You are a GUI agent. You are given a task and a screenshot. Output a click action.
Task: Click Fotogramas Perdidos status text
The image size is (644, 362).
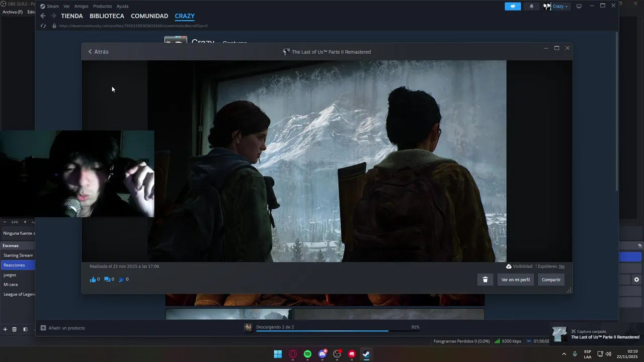point(461,341)
